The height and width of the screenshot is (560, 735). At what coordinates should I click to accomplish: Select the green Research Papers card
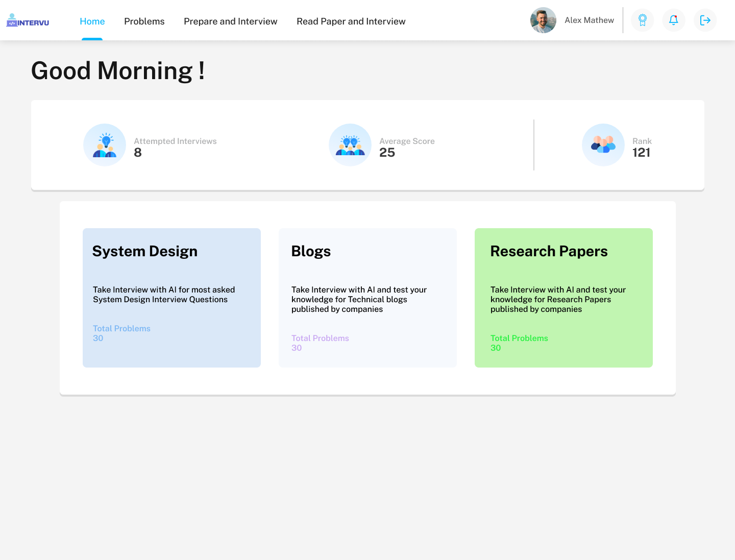563,298
